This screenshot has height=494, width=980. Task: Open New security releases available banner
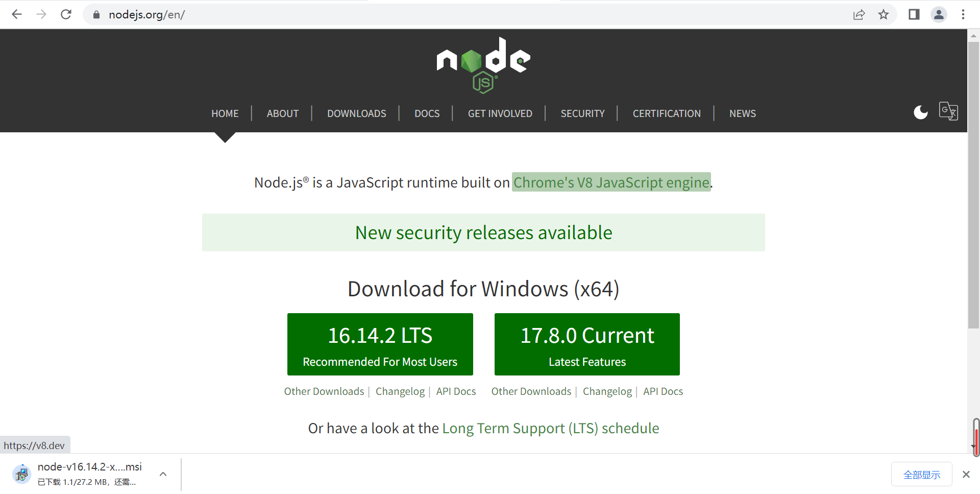click(x=483, y=232)
